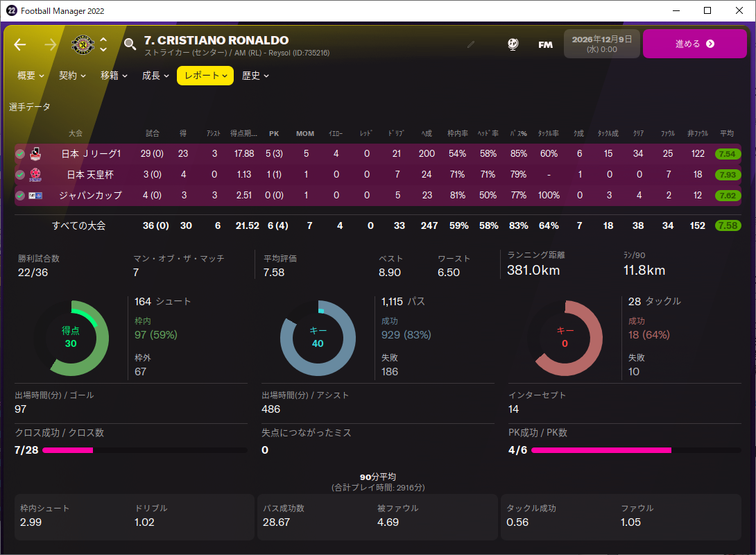
Task: Click the 7.54 average rating badge
Action: [x=728, y=154]
